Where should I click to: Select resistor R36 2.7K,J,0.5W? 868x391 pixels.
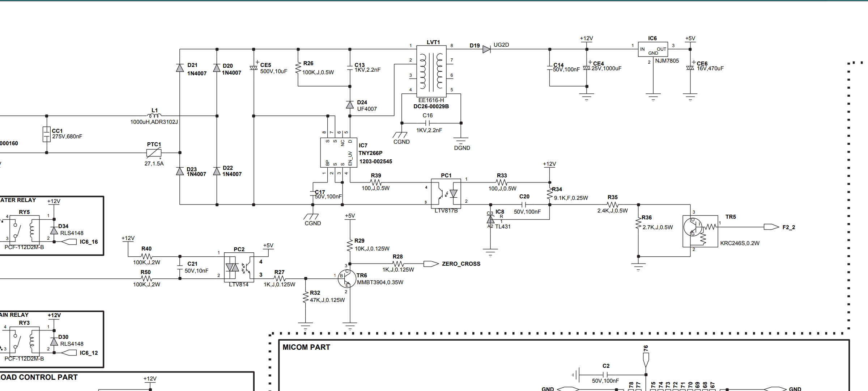[x=638, y=223]
